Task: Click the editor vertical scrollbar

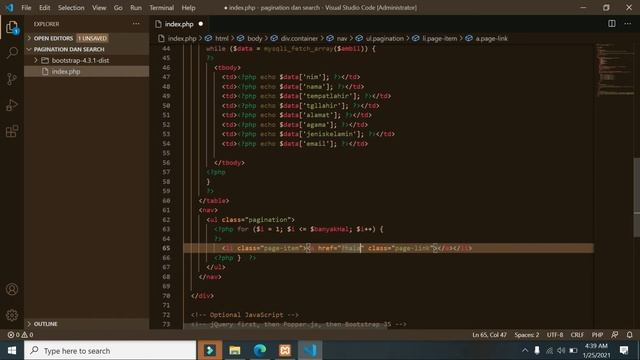Action: click(636, 197)
